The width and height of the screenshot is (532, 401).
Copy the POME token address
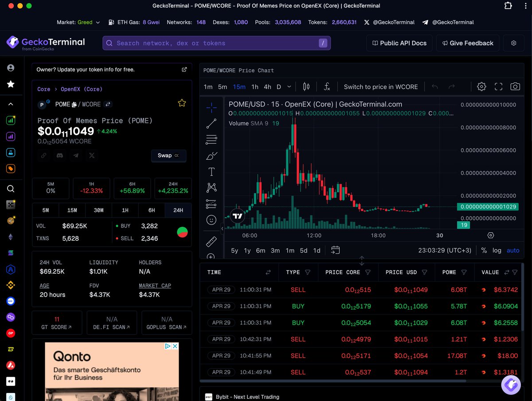[x=74, y=104]
